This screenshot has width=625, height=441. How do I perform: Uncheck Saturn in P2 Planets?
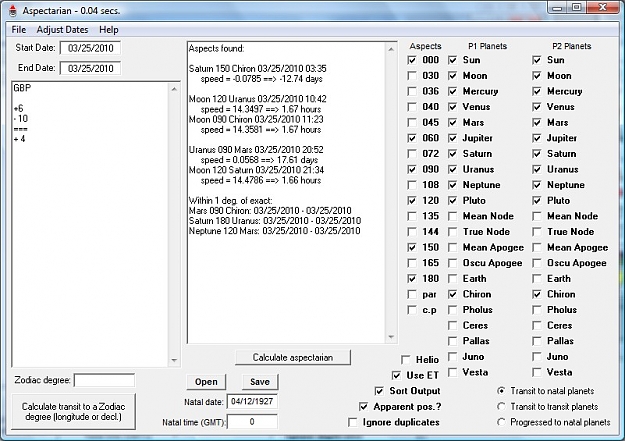537,154
